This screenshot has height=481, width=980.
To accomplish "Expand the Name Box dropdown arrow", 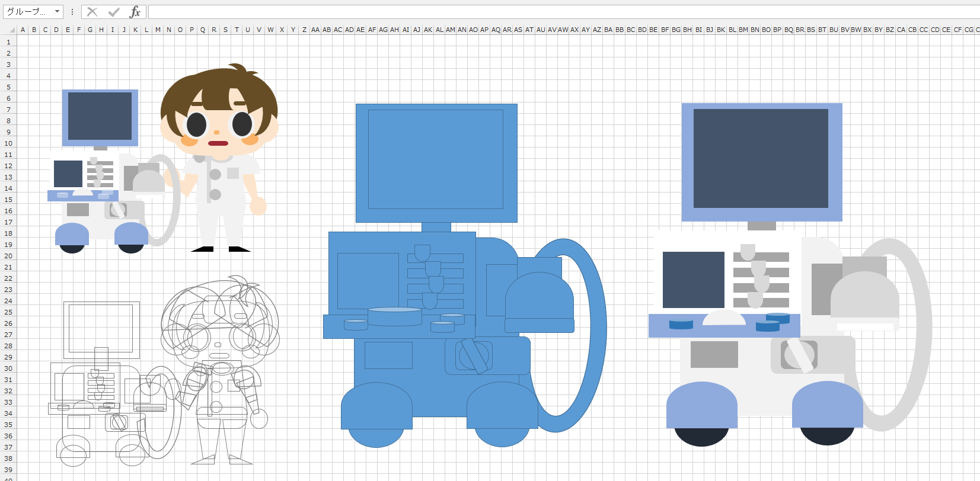I will pyautogui.click(x=58, y=12).
